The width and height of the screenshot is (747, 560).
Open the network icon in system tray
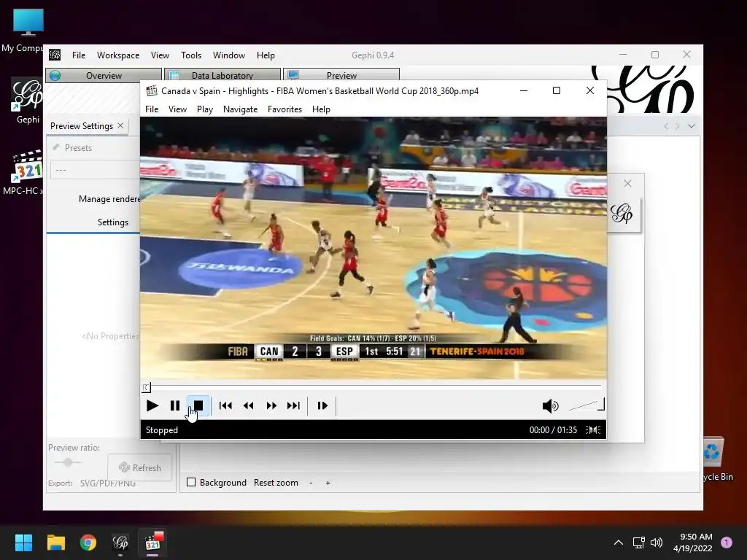pos(638,542)
